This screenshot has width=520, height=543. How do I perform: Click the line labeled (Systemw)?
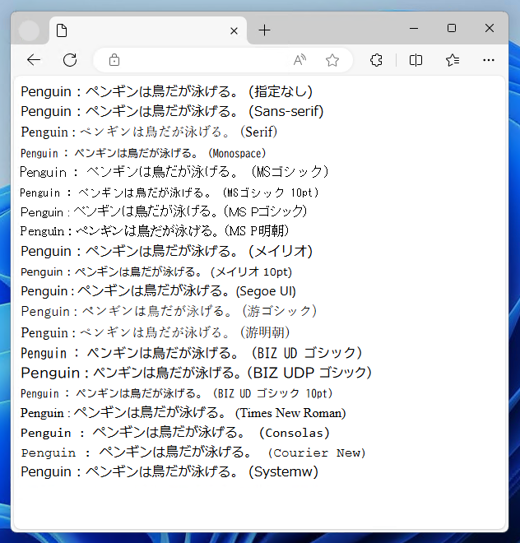[x=169, y=472]
